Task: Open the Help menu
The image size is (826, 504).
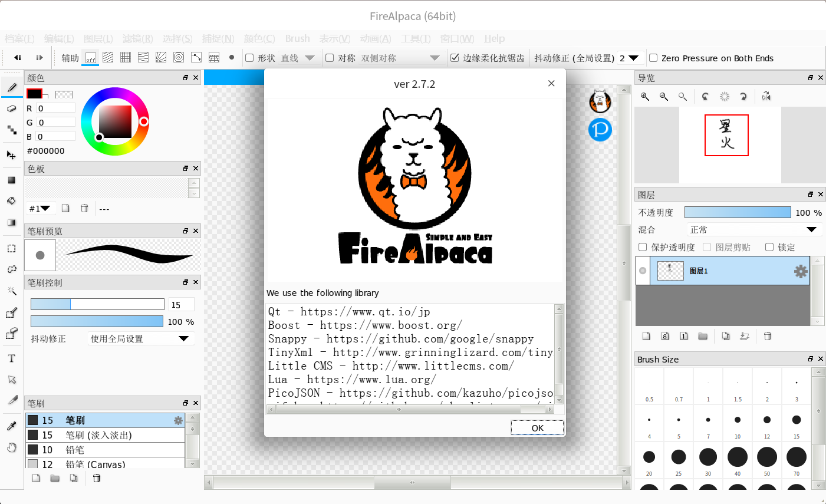Action: pyautogui.click(x=494, y=38)
